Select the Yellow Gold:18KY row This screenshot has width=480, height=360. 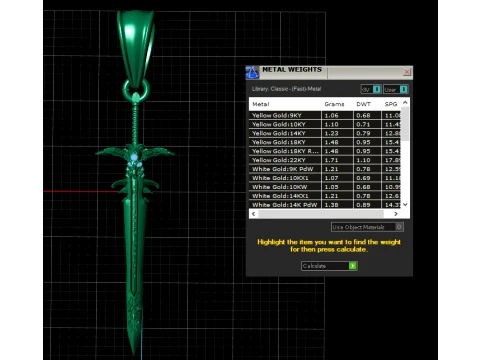coord(325,142)
